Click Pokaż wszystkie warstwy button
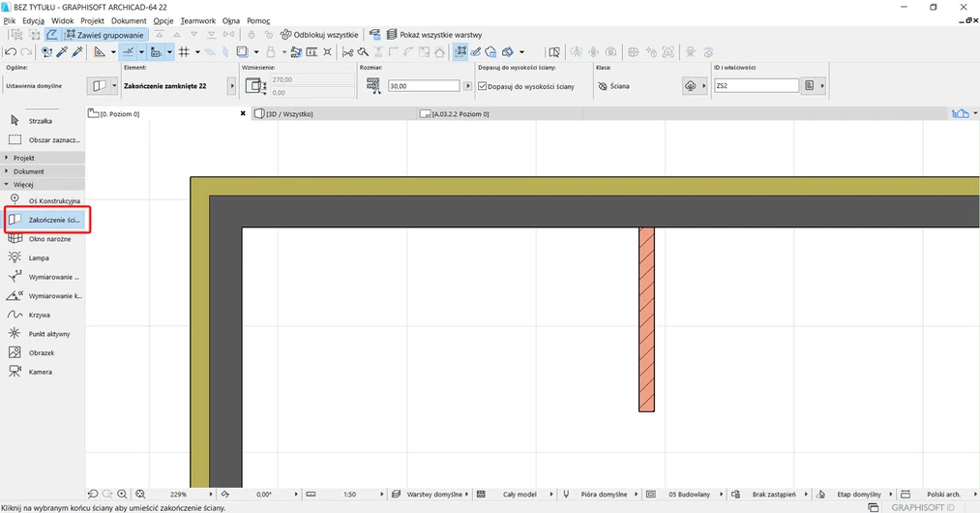 (x=434, y=35)
